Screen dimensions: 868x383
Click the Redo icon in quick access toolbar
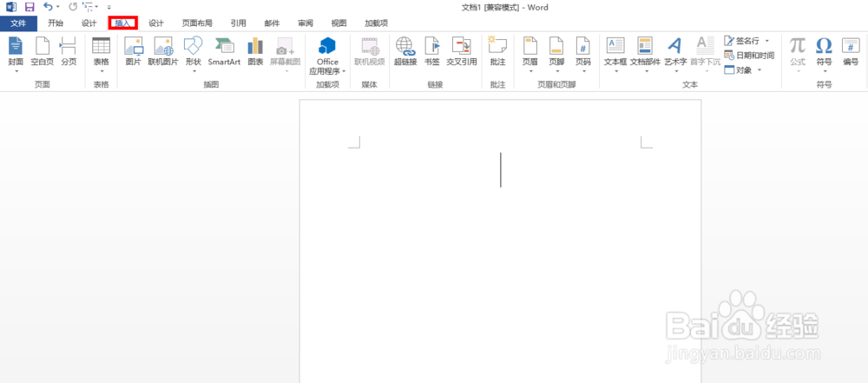[x=73, y=7]
